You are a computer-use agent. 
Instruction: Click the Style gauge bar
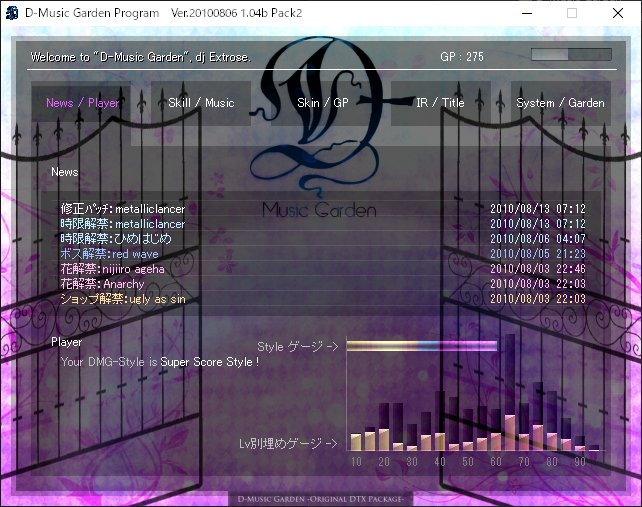422,346
